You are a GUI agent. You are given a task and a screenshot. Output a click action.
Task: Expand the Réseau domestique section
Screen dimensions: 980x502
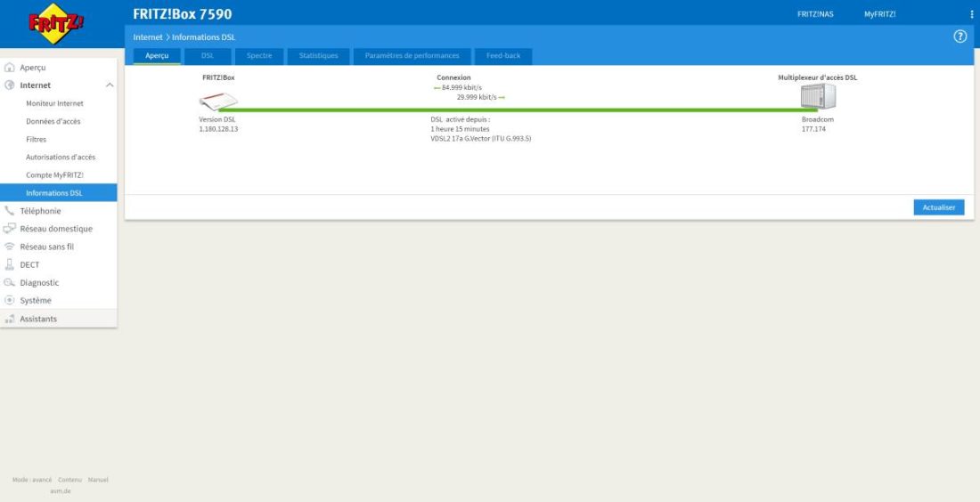(55, 229)
